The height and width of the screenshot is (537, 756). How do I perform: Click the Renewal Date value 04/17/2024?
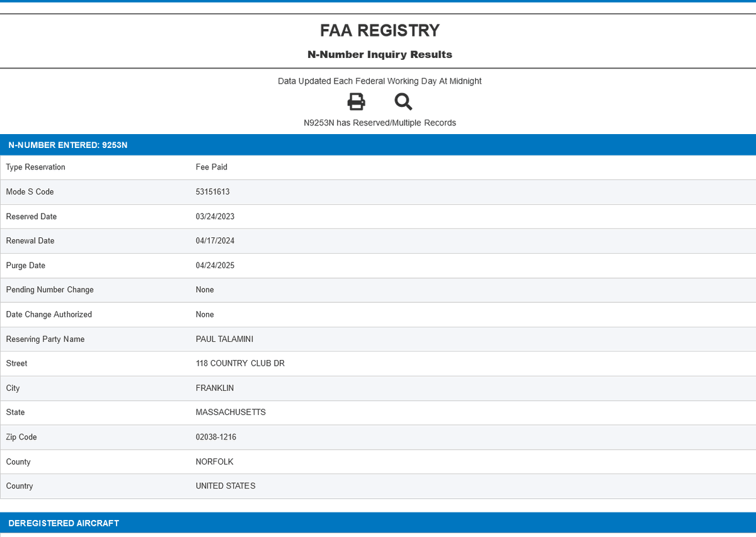tap(215, 241)
